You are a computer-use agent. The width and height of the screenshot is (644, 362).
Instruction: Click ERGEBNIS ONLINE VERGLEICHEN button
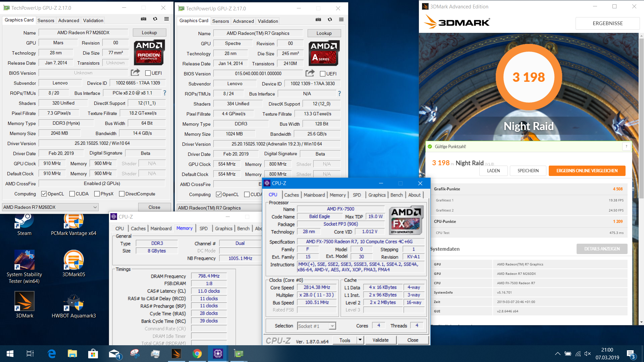click(x=587, y=171)
